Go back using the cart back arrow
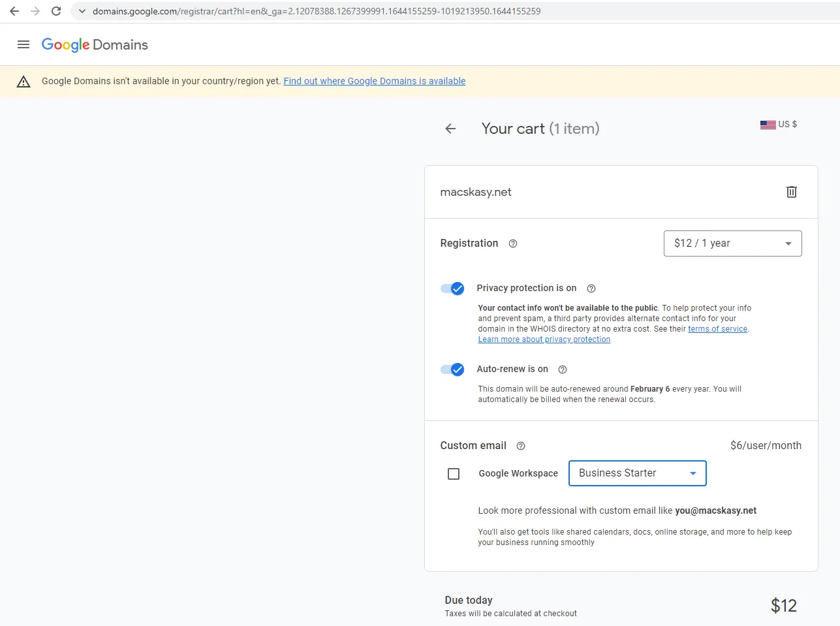This screenshot has width=840, height=626. coord(450,129)
